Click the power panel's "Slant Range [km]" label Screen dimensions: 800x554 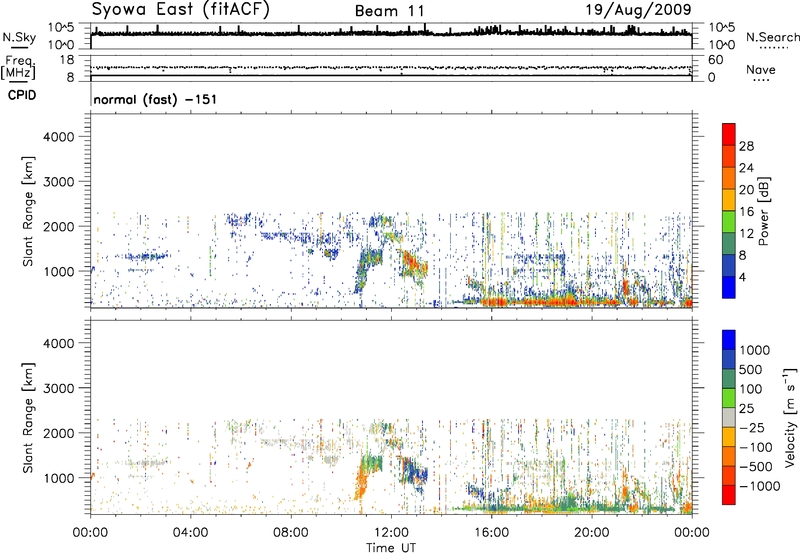tap(28, 211)
